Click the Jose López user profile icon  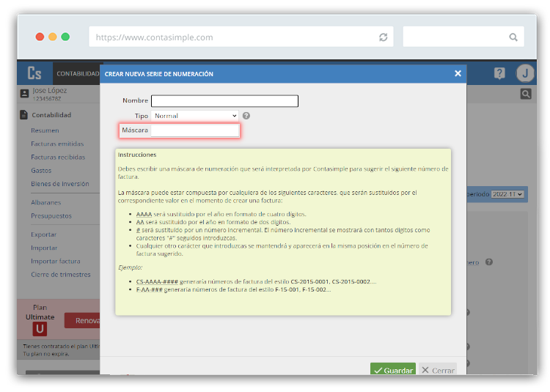[x=25, y=94]
